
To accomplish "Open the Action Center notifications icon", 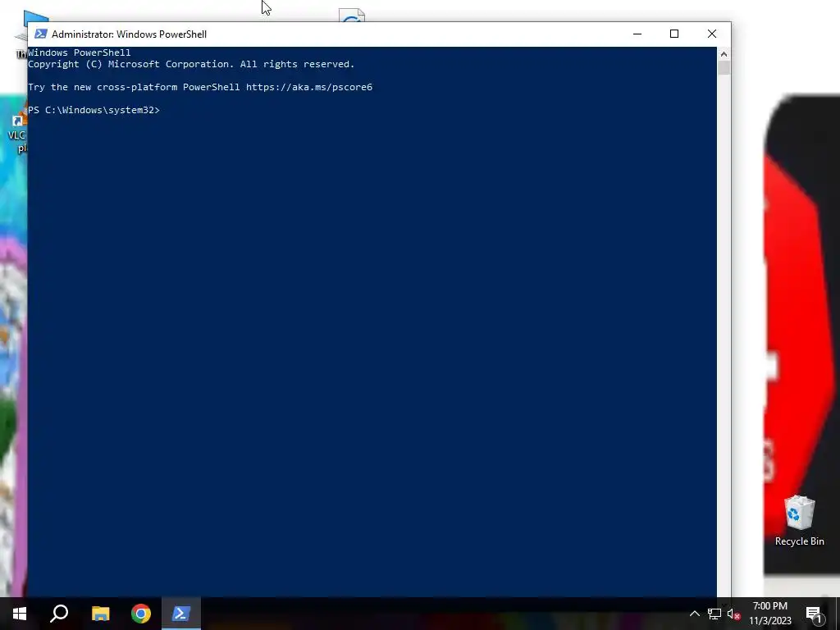I will [x=815, y=614].
